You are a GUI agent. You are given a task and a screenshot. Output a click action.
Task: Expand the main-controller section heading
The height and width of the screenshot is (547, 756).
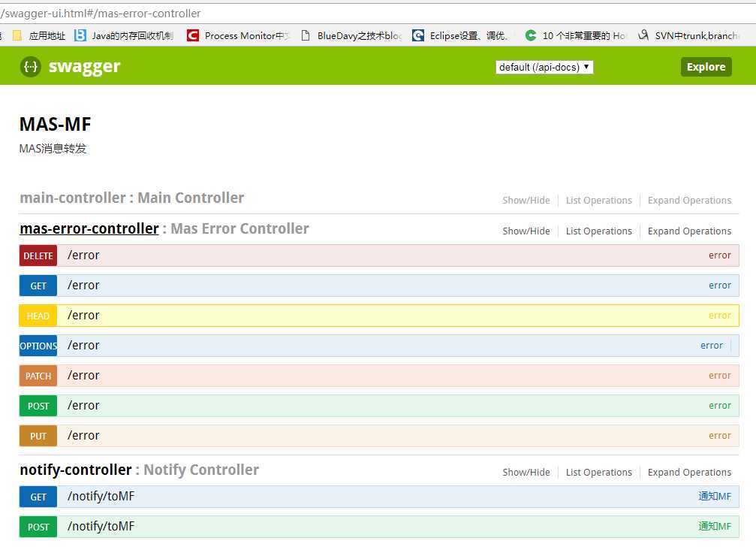coord(131,198)
